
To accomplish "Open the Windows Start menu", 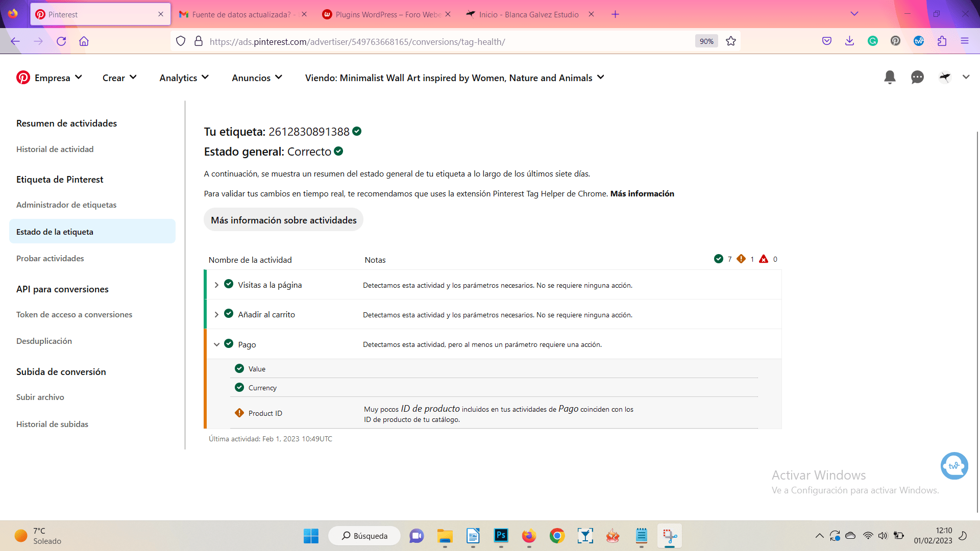I will pos(311,536).
